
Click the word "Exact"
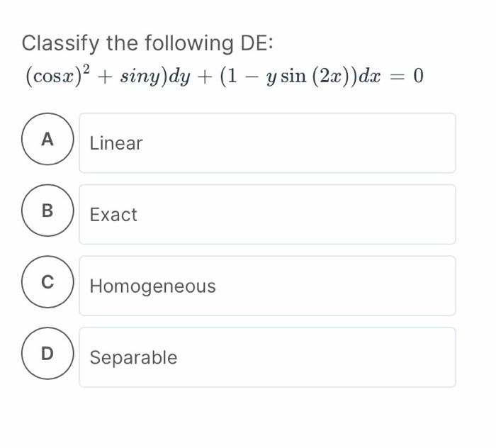[x=113, y=215]
